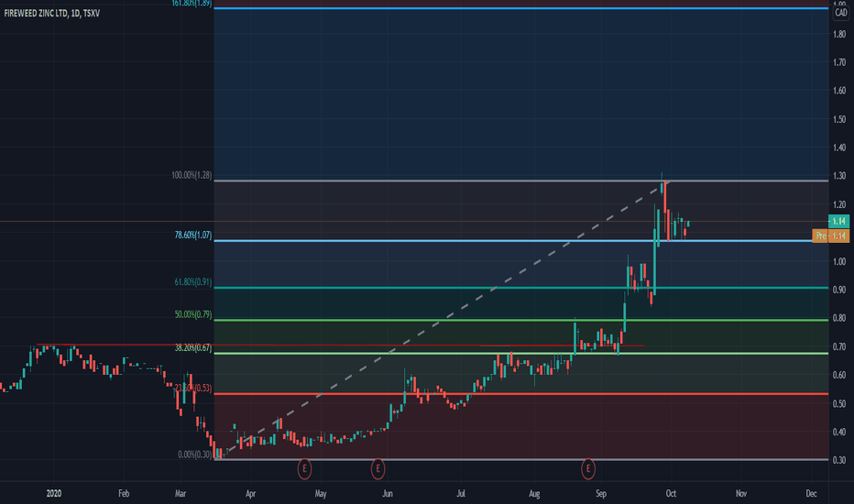The image size is (854, 504).
Task: Click the 1.70 price scale value
Action: [x=839, y=62]
